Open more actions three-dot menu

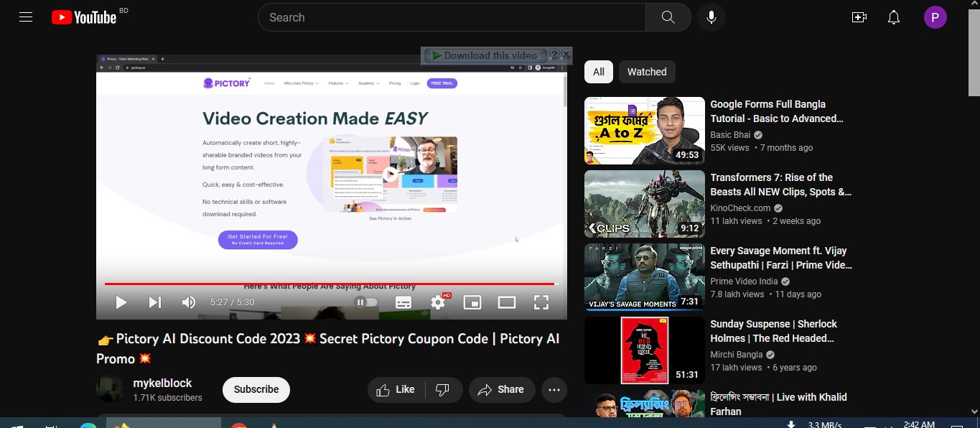click(x=554, y=390)
